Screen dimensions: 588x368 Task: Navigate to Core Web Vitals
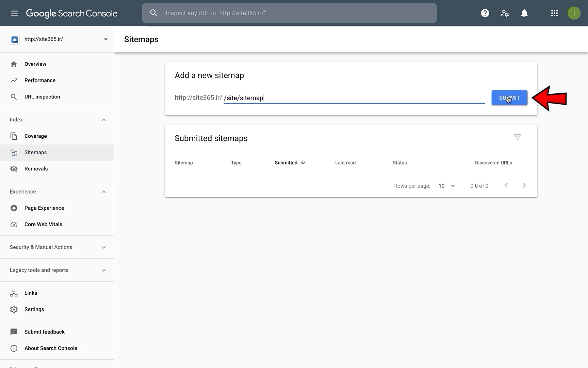(x=43, y=224)
